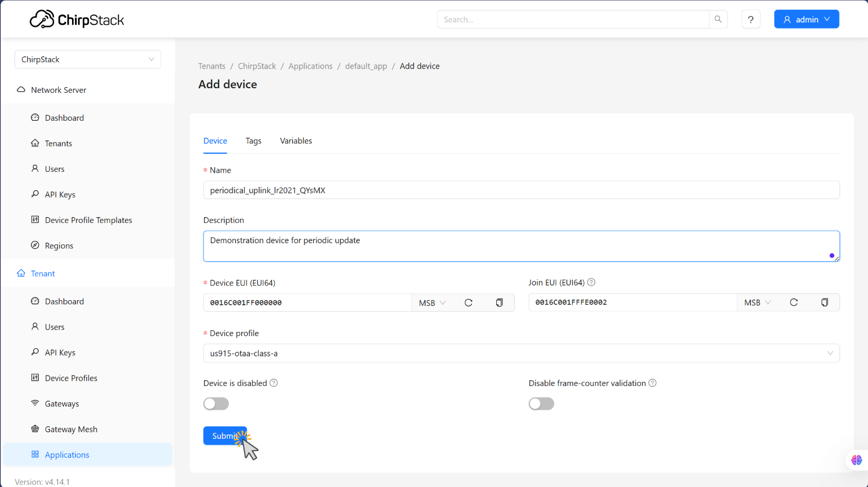Toggle Disable frame-counter validation switch

click(x=541, y=403)
